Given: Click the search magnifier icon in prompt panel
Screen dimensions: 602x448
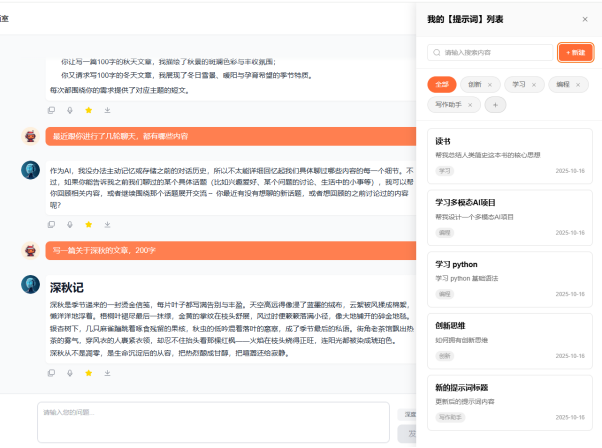Looking at the screenshot, I should click(437, 53).
